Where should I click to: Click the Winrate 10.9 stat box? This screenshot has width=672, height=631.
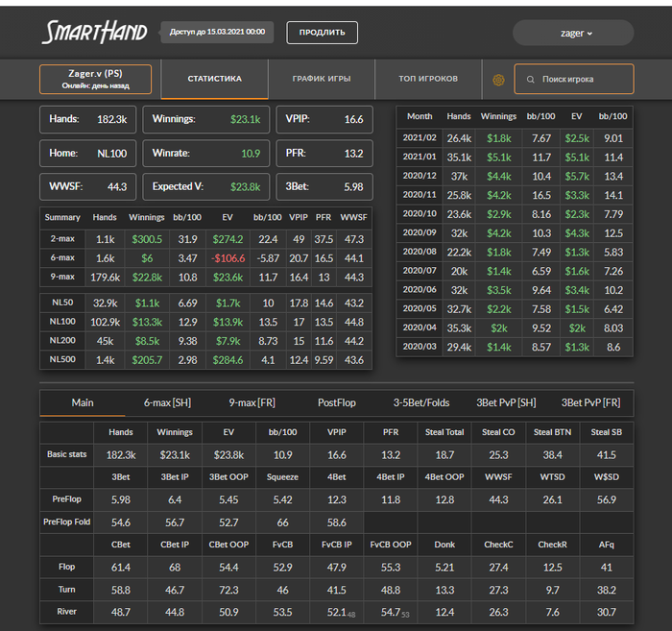(x=206, y=154)
